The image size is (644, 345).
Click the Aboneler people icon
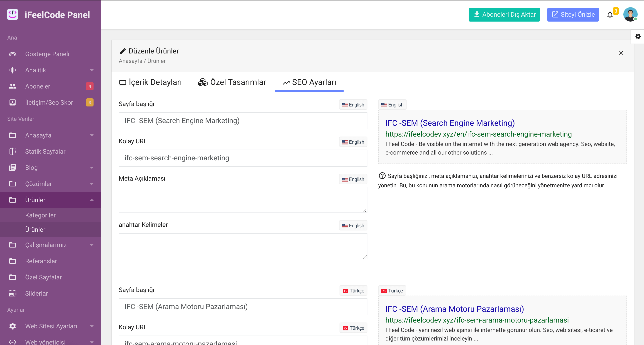[13, 86]
